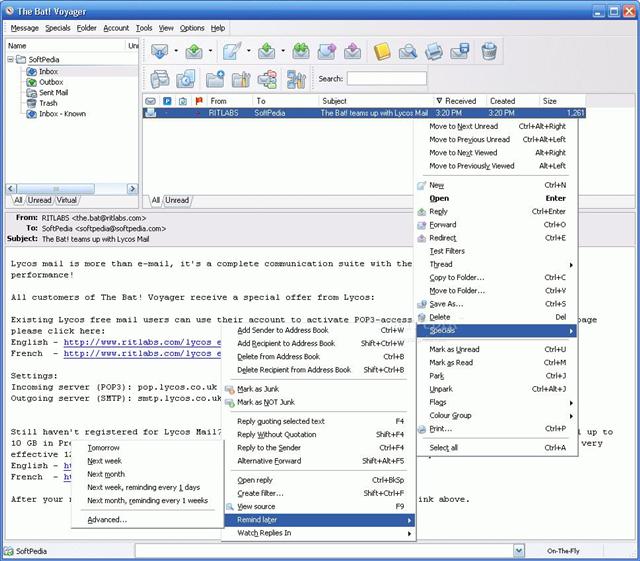Open the status bar dropdown arrow

(518, 551)
